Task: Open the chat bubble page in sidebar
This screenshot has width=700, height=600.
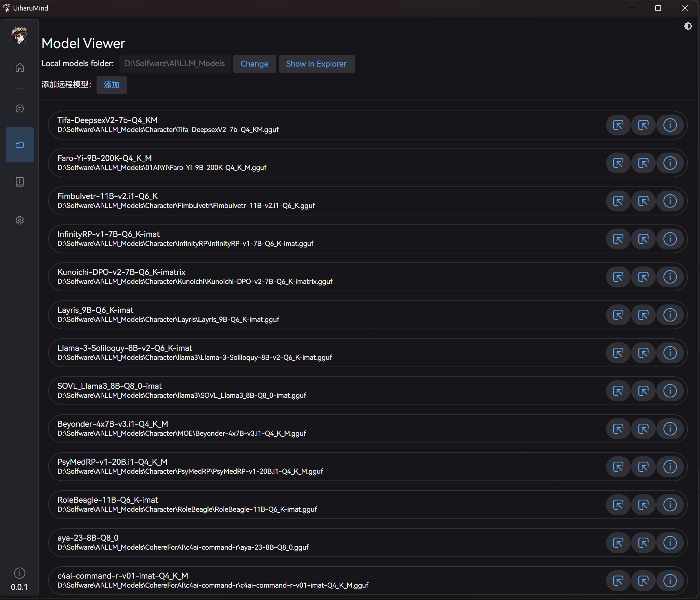Action: [20, 109]
